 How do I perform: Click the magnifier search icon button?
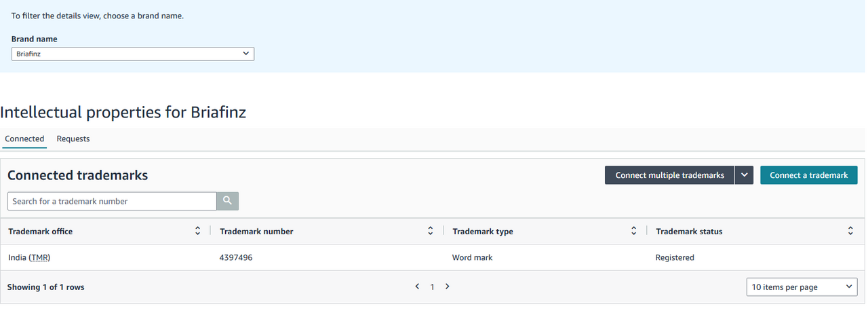pos(227,201)
